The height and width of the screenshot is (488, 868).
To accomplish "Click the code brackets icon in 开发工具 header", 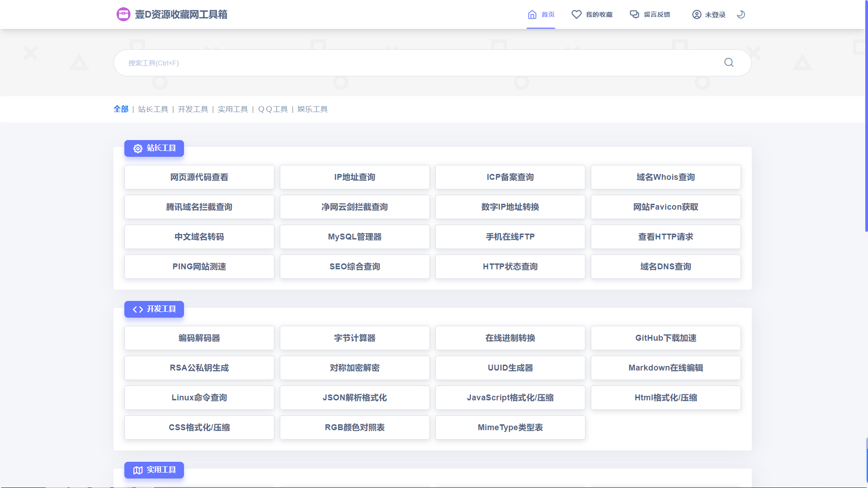I will [x=138, y=309].
